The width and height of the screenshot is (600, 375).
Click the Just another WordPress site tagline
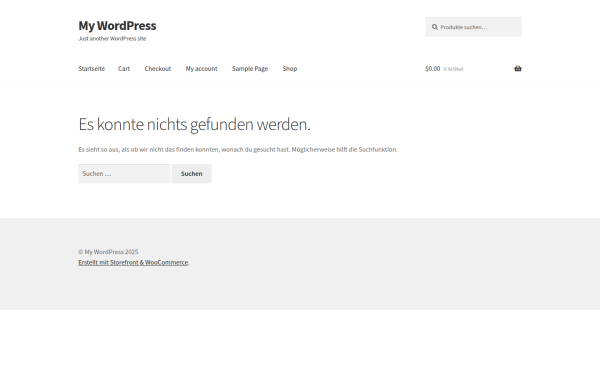pos(112,38)
